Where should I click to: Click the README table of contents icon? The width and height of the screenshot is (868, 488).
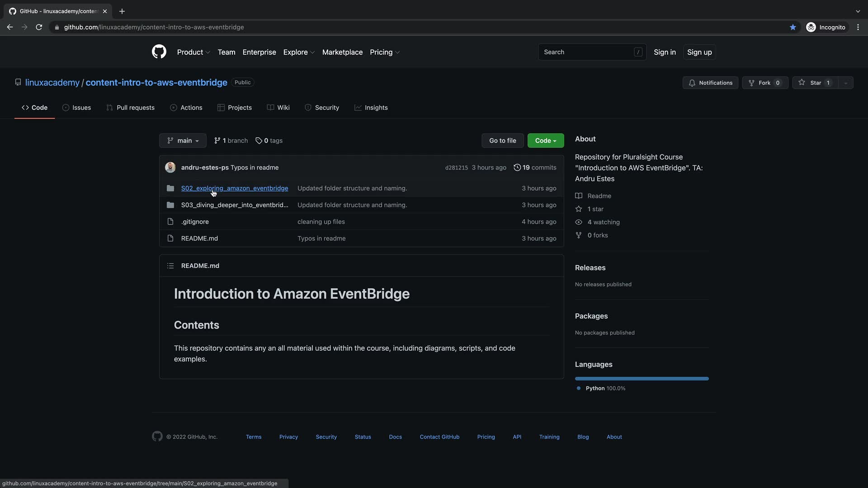point(170,266)
